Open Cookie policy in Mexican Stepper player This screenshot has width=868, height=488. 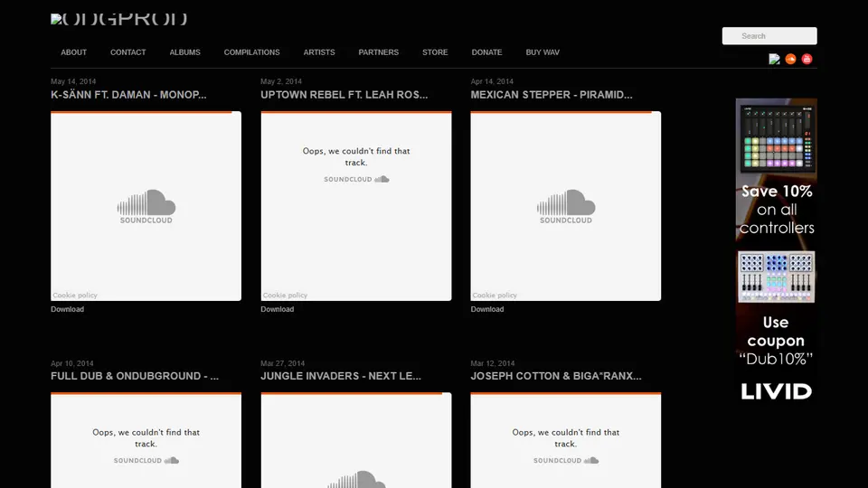tap(495, 296)
